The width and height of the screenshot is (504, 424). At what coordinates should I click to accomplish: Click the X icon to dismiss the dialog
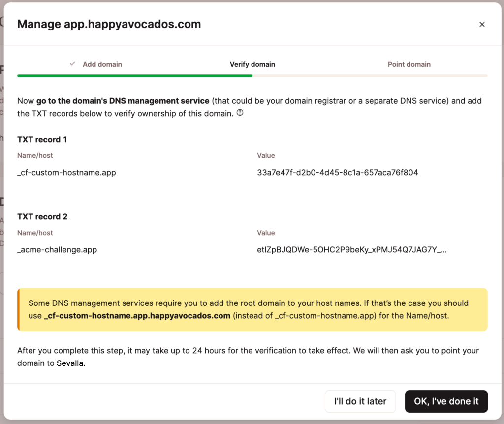[x=482, y=24]
